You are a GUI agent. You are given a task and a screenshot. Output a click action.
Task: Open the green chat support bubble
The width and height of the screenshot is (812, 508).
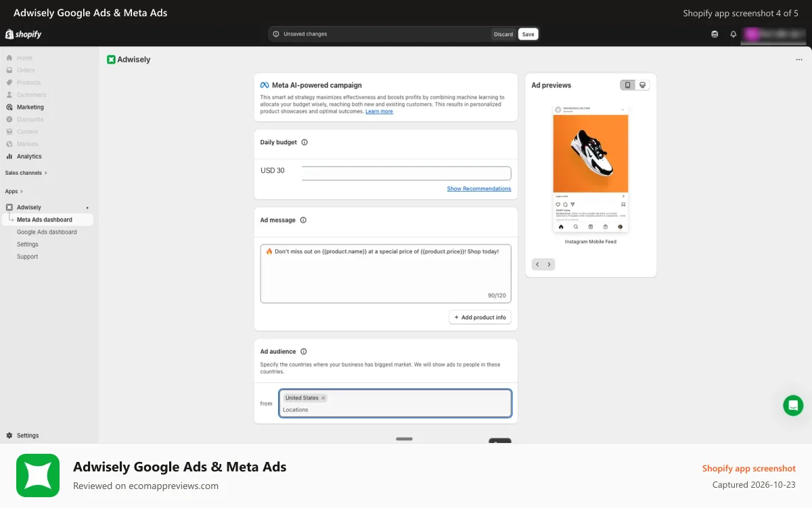[793, 405]
